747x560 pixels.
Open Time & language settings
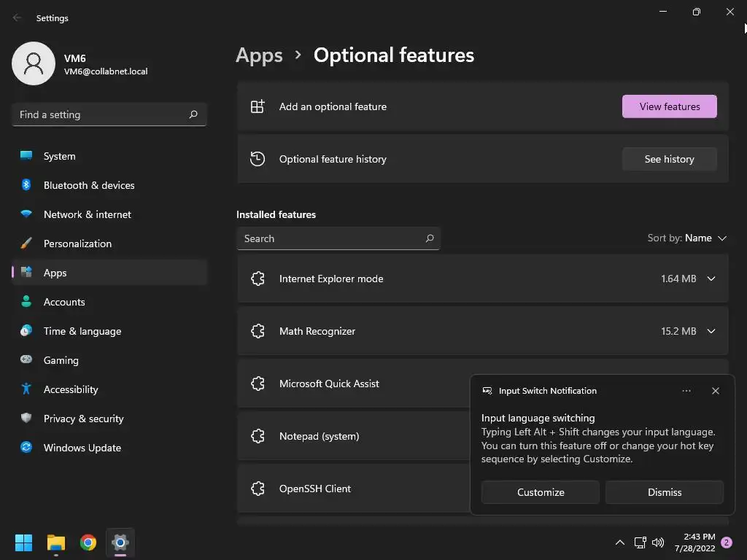click(82, 331)
